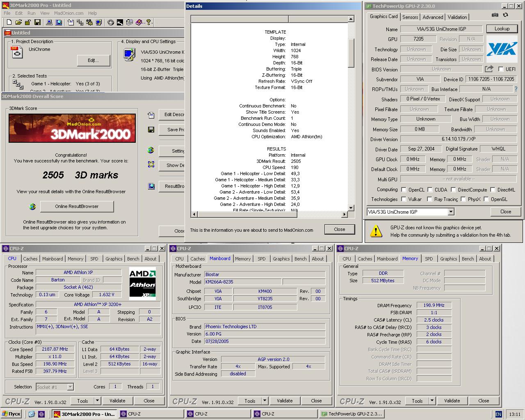Click the black demo icon in 3DMark toolbar
The width and height of the screenshot is (525, 420).
(120, 22)
